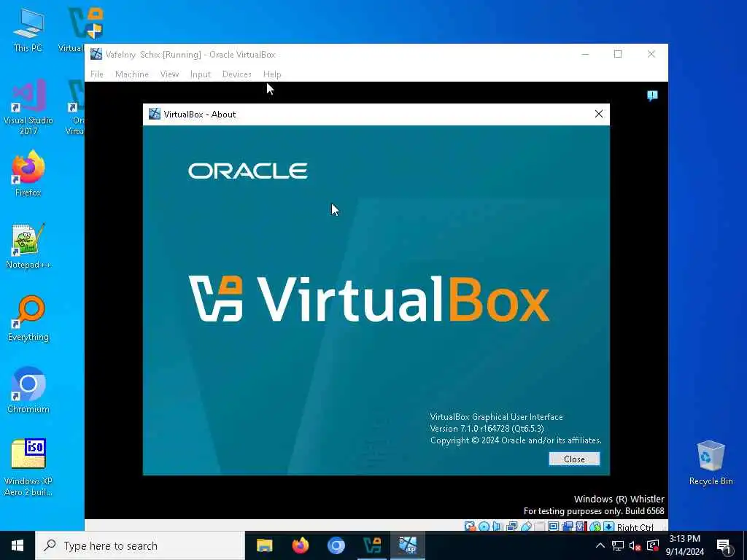Click the Right Ctrl host key label
This screenshot has height=560, width=747.
(635, 527)
